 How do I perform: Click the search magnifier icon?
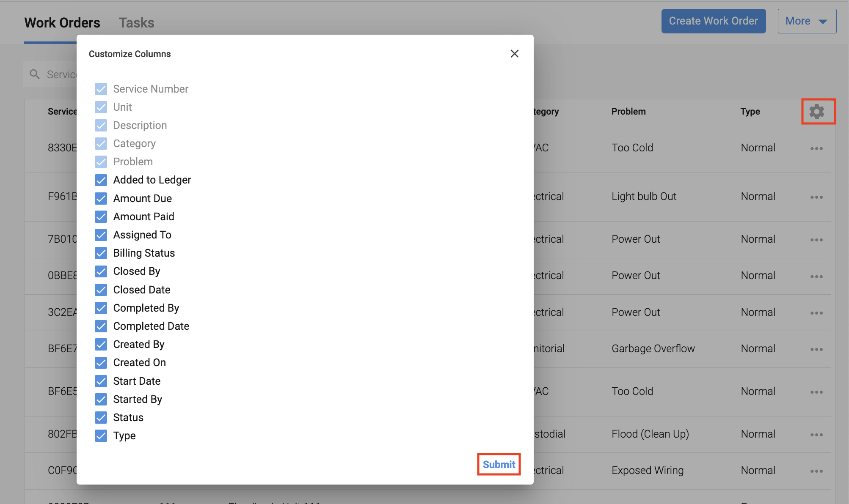coord(35,74)
